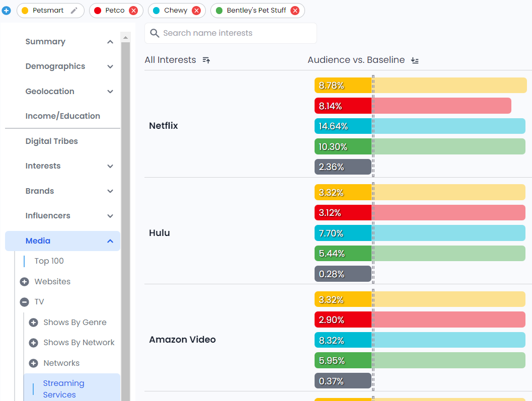This screenshot has width=532, height=401.
Task: Click the Chewy audience chip label
Action: coord(176,11)
